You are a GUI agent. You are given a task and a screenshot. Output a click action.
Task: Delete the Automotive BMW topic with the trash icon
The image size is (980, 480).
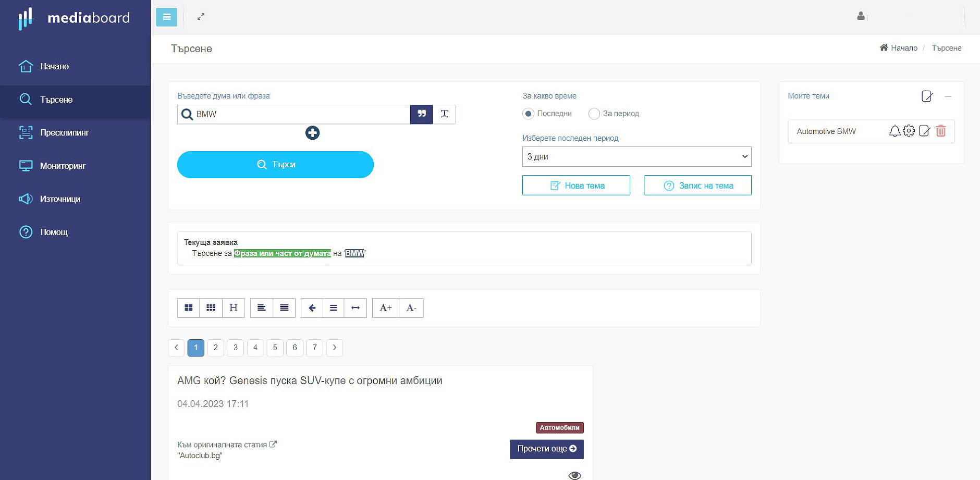point(941,131)
